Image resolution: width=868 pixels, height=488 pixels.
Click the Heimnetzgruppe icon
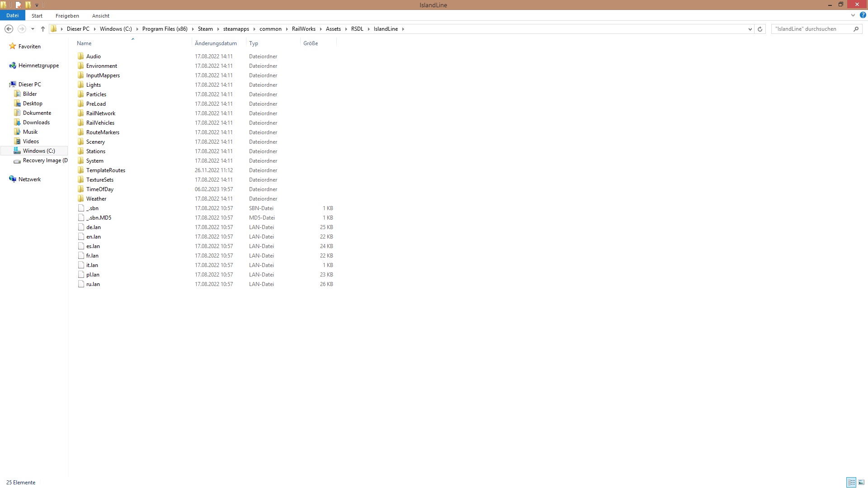[13, 65]
